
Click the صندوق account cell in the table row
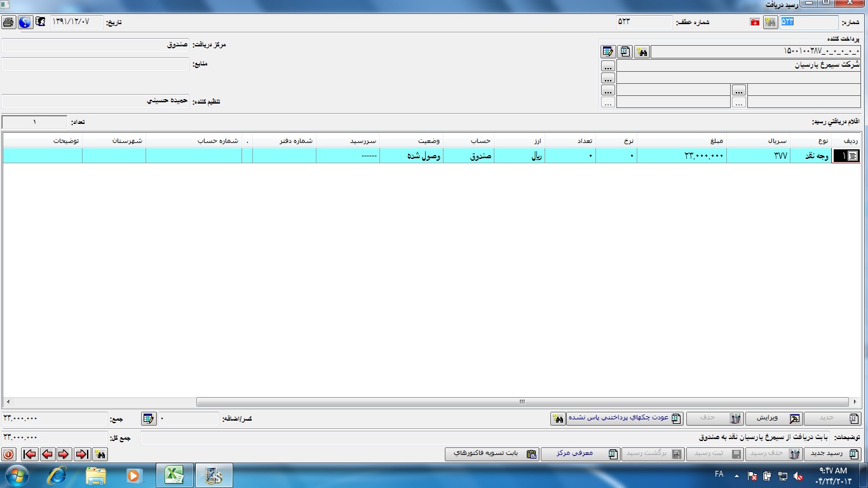468,156
